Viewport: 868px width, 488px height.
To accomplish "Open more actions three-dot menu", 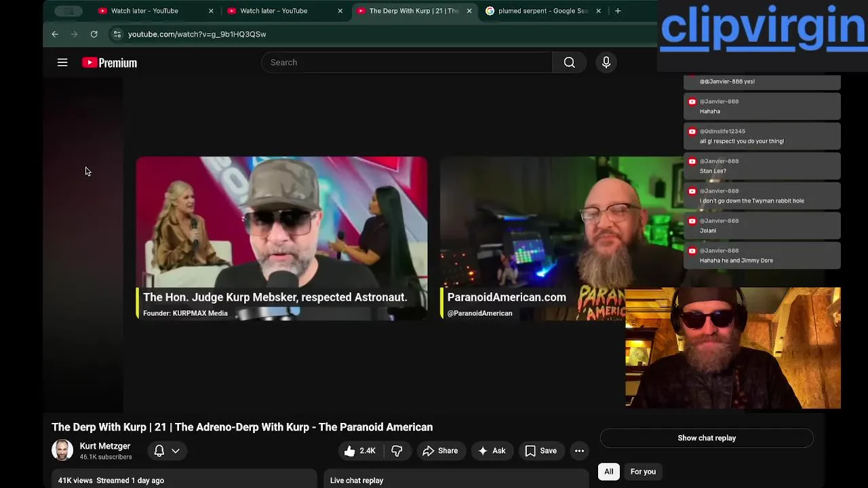I will point(579,451).
